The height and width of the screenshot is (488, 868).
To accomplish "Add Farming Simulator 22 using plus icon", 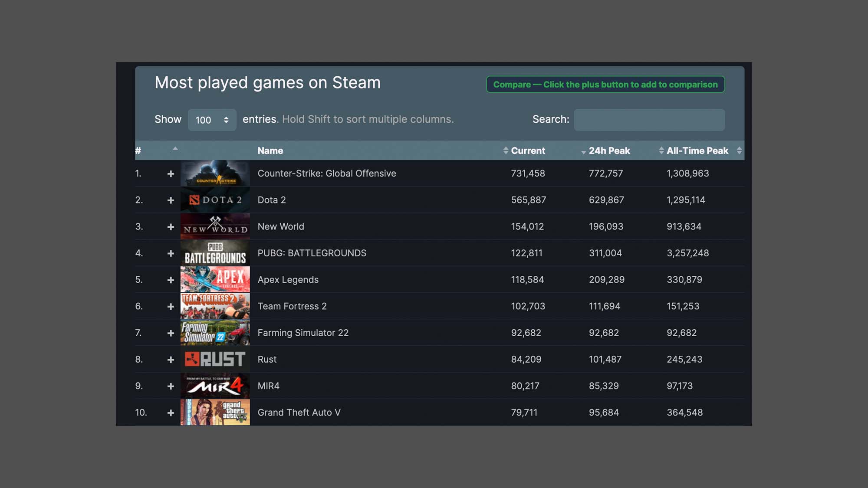I will point(171,333).
